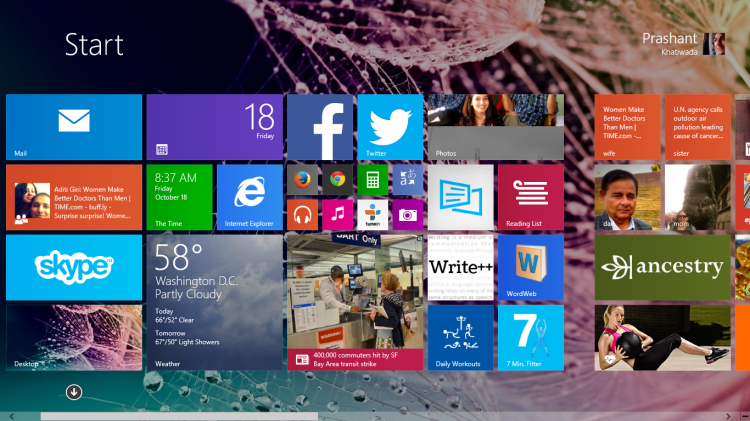Viewport: 750px width, 421px height.
Task: Open the sister contact tile
Action: pyautogui.click(x=698, y=127)
